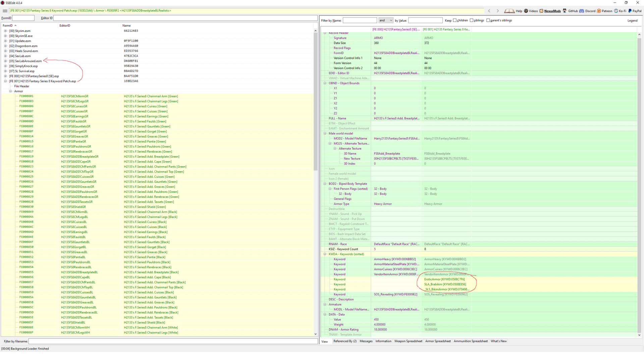Open the Ko-Fi donation link
Screen dimensions: 644x362
(620, 11)
